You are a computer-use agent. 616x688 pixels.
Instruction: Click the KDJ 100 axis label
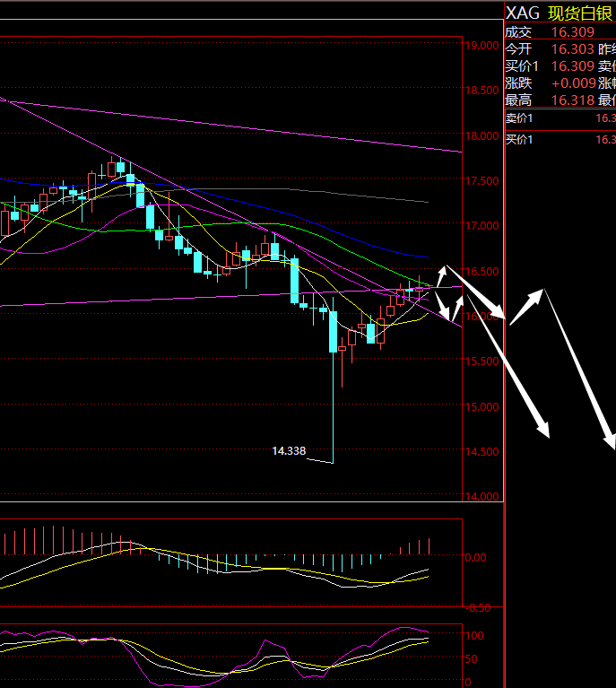tap(474, 635)
